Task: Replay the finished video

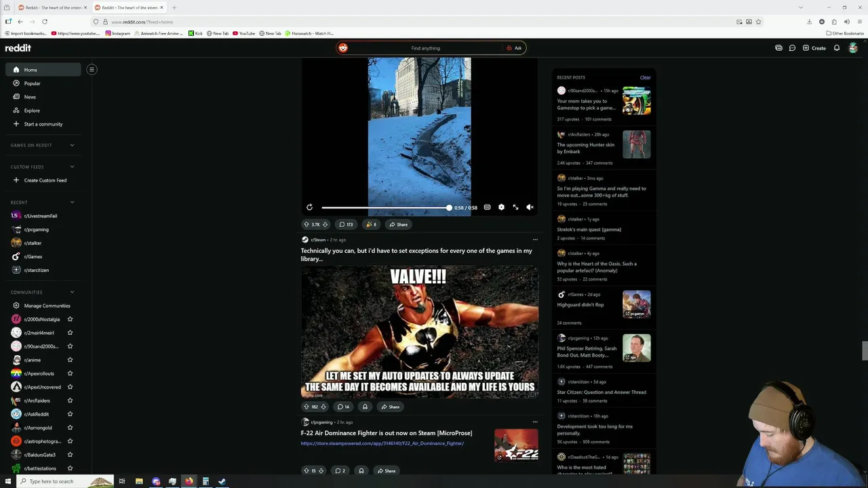Action: click(x=309, y=207)
